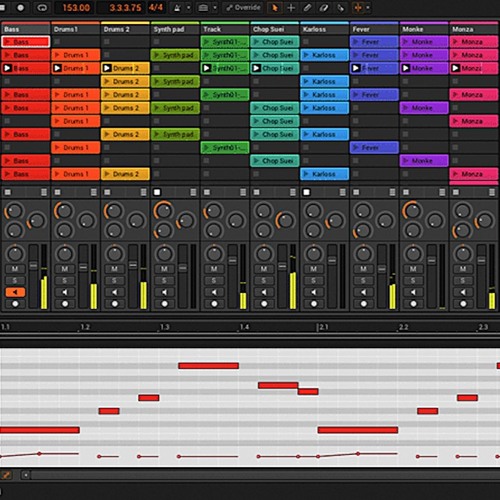This screenshot has width=500, height=500.
Task: Click the play icon on playing Monza clip
Action: (455, 68)
